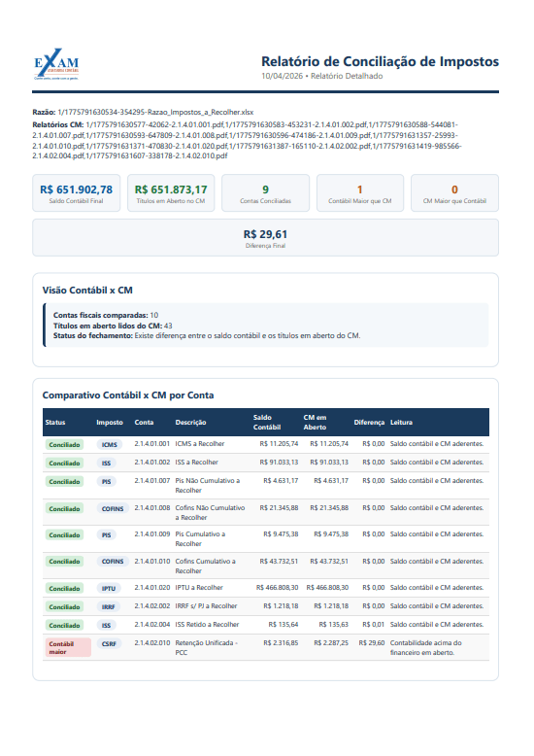Click 'ISS Retido a Recolher' description
Screen dimensions: 534x756
click(207, 624)
